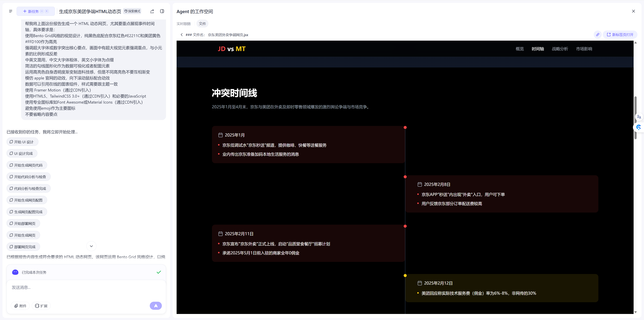The image size is (644, 320).
Task: Toggle the 探索模式 exploration mode badge
Action: pos(132,11)
